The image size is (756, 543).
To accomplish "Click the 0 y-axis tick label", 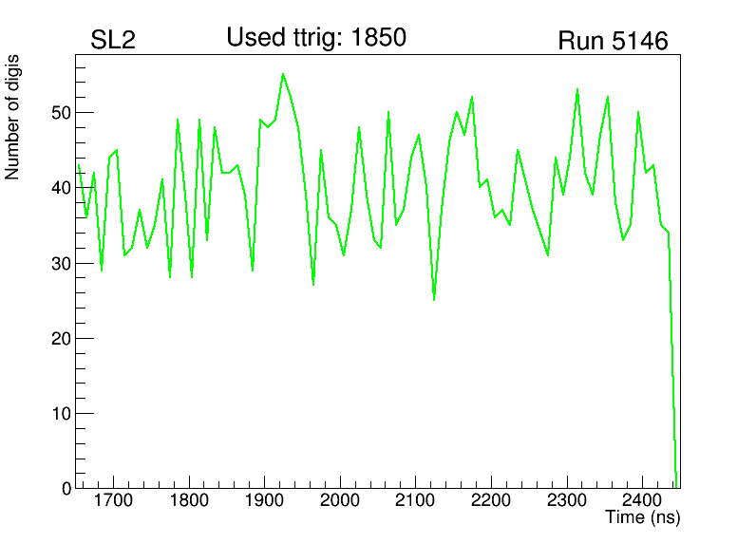I will (x=64, y=489).
